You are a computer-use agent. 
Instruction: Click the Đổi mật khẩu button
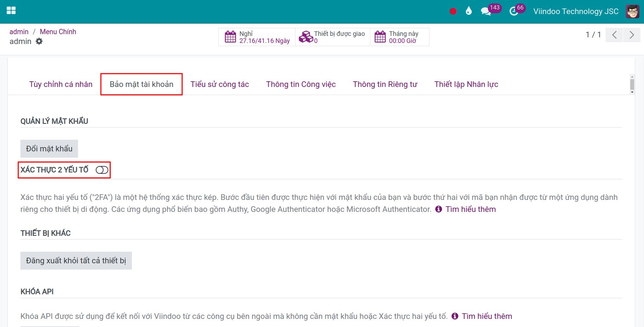[49, 149]
